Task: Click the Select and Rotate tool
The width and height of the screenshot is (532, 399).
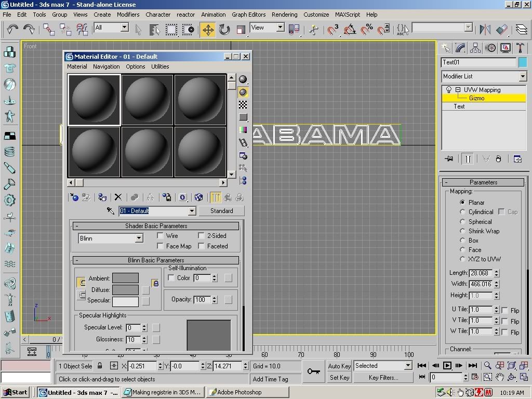Action: click(x=224, y=29)
